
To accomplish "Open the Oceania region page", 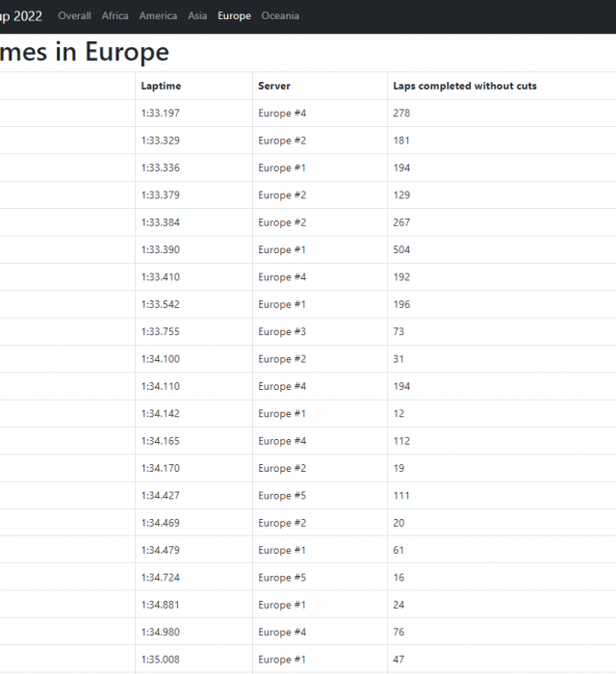I will pos(280,16).
